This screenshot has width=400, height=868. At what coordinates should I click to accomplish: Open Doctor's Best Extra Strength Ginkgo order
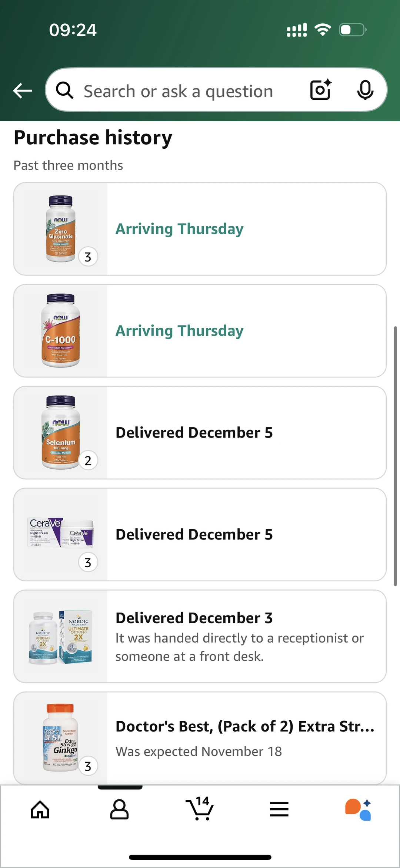tap(200, 738)
